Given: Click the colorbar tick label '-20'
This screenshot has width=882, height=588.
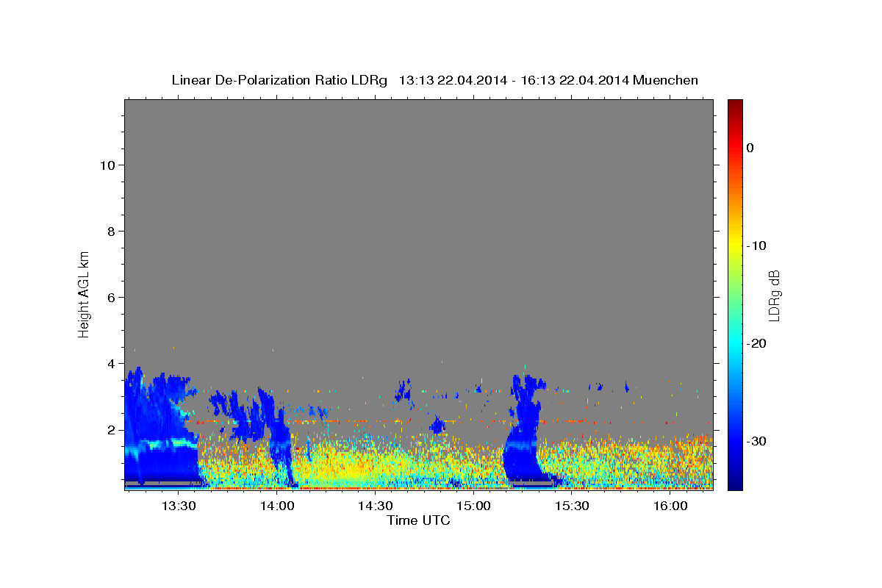Looking at the screenshot, I should [x=756, y=343].
